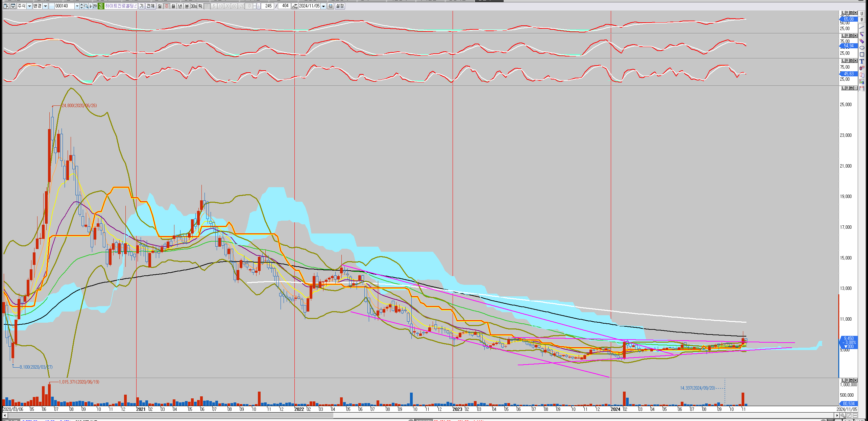
Task: Select the text T annotation tool
Action: coord(862,61)
